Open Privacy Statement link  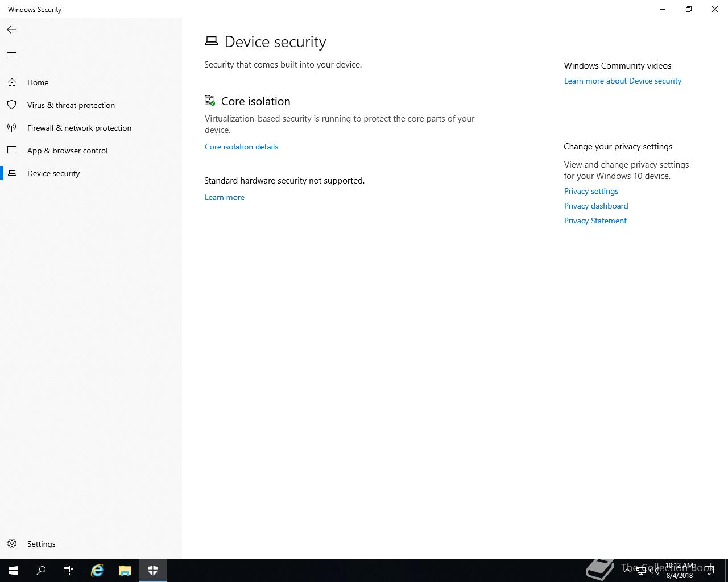595,221
